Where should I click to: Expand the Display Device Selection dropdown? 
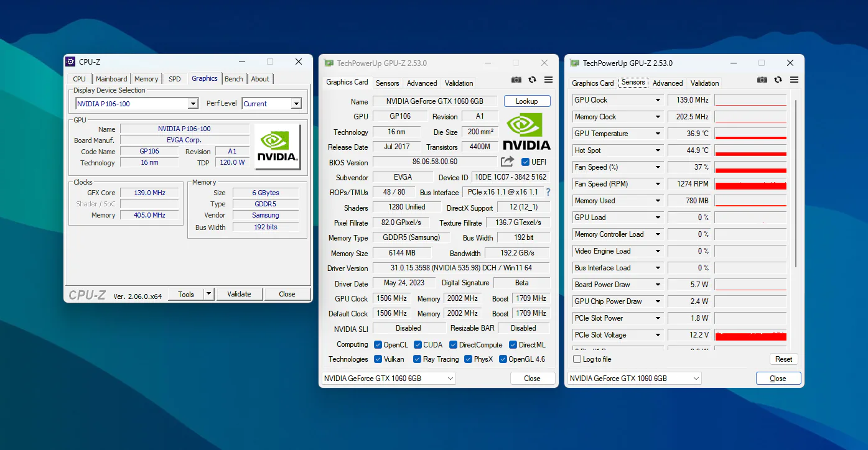coord(193,104)
